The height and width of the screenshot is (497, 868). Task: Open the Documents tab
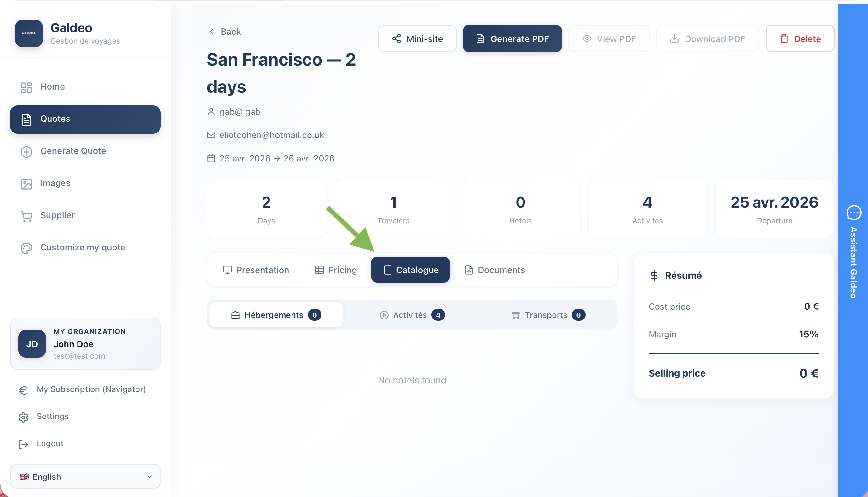[x=495, y=270]
